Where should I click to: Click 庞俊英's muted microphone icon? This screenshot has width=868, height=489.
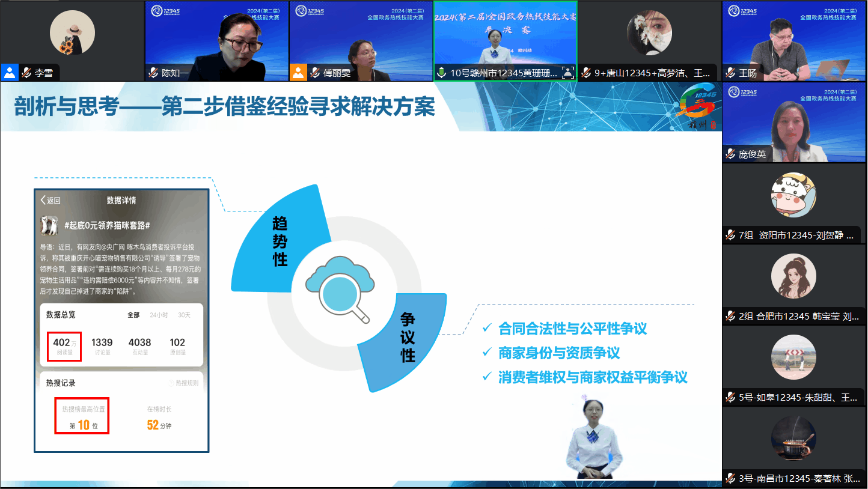(x=730, y=154)
